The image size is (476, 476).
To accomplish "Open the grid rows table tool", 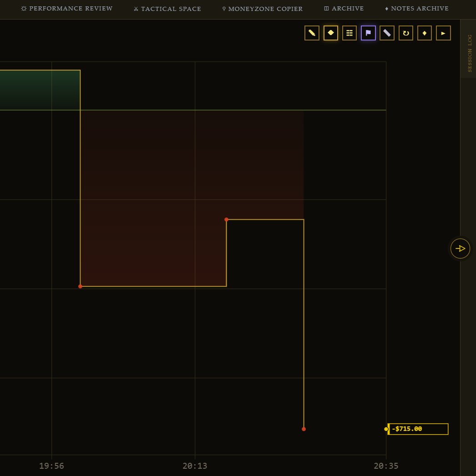I will click(x=349, y=33).
